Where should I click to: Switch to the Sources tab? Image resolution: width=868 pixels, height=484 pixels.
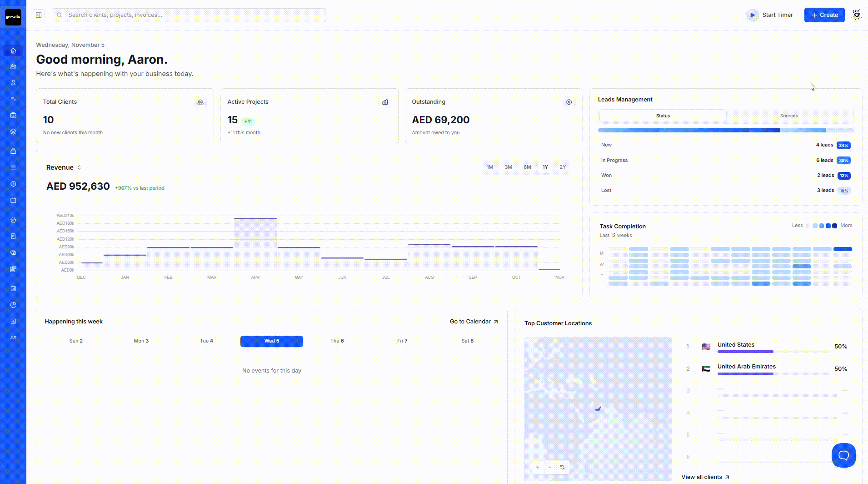pyautogui.click(x=788, y=116)
